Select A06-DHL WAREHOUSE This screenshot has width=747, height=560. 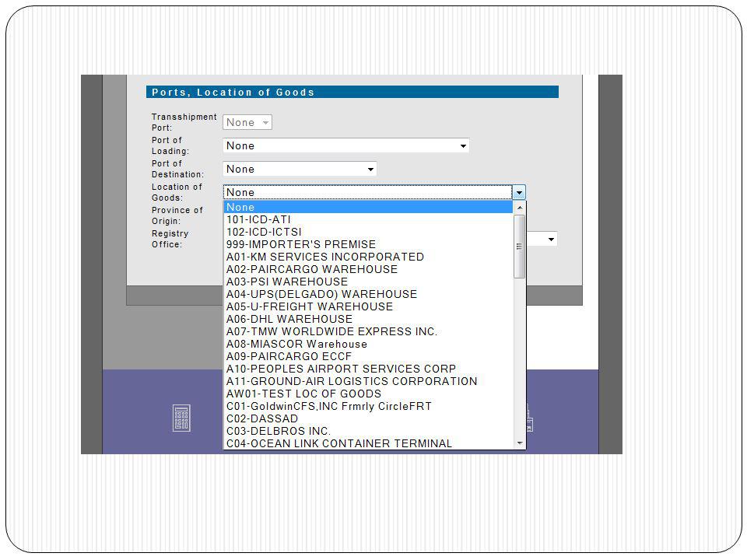click(368, 319)
